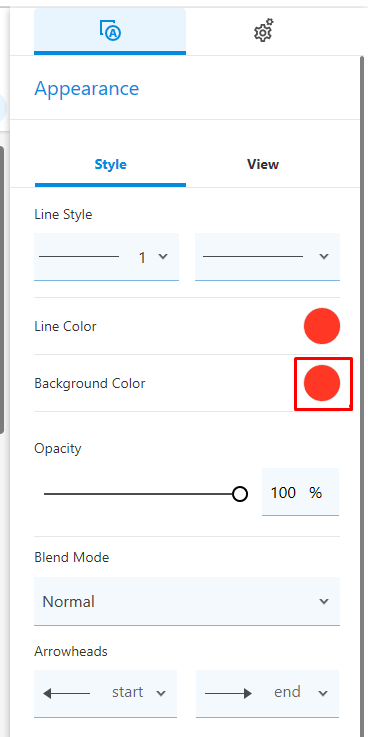Pick a new Line Color swatch

point(322,326)
